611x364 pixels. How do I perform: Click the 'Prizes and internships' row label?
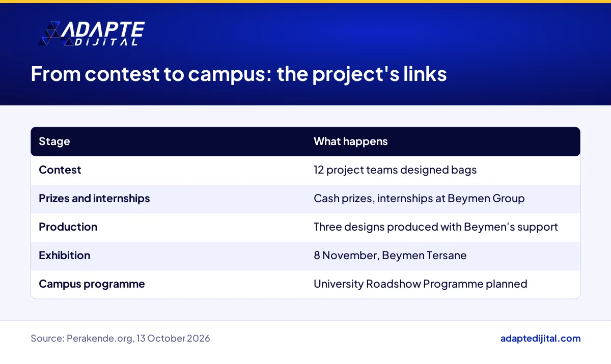pyautogui.click(x=94, y=199)
